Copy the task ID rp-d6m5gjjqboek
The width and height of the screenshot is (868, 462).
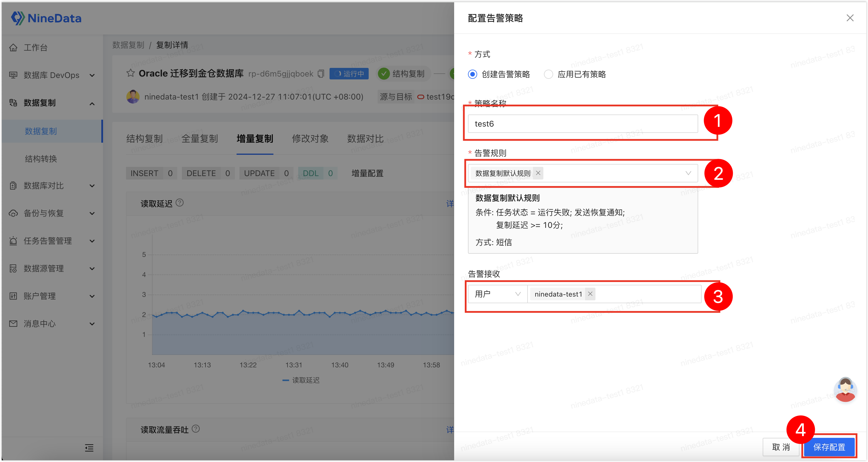click(321, 73)
